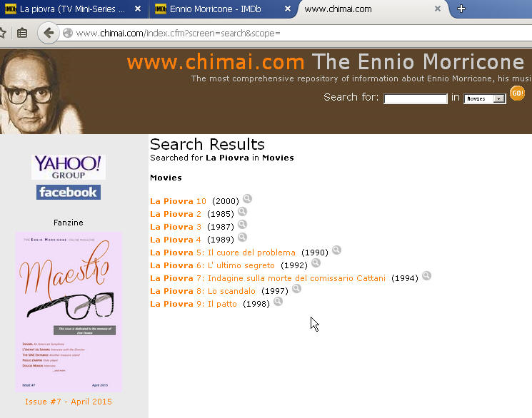Open the facebook logo link
532x418 pixels.
[x=69, y=192]
